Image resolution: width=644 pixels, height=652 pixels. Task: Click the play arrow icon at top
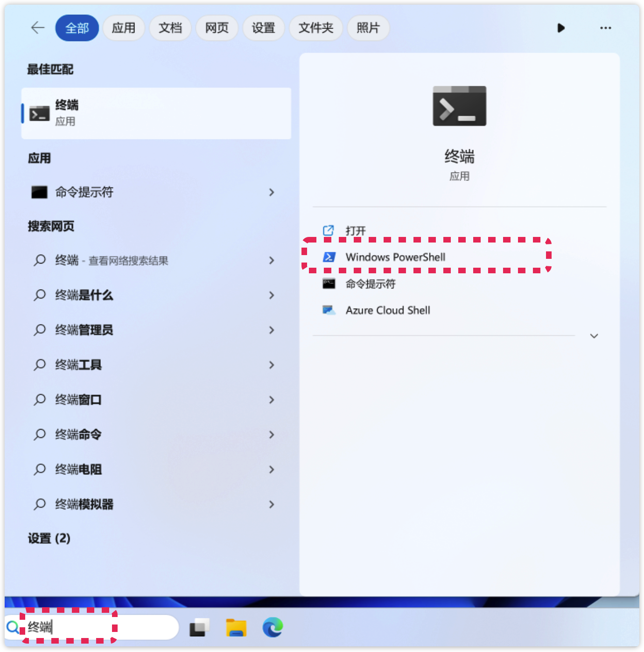561,28
